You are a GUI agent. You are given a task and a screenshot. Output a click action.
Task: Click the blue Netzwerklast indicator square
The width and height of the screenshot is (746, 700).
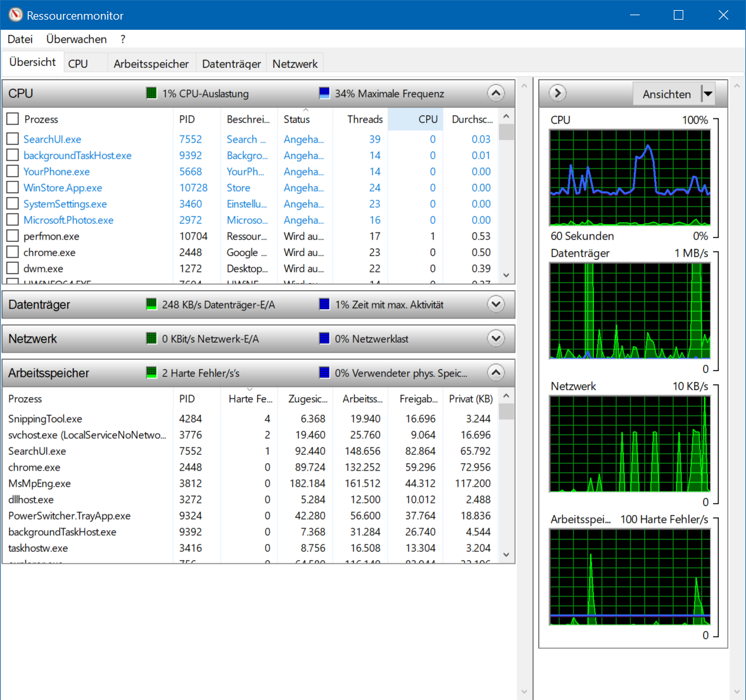(324, 339)
